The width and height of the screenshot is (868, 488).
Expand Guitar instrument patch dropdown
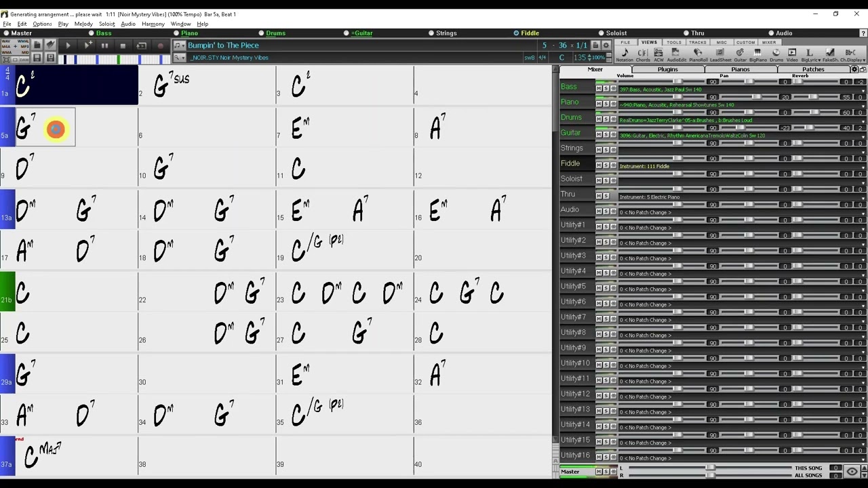point(863,136)
